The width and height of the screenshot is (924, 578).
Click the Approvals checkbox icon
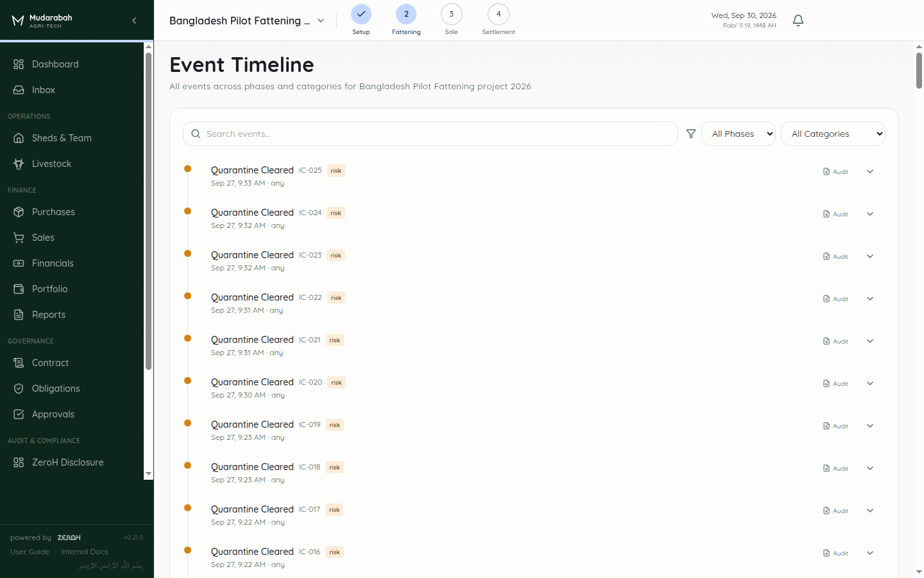point(19,414)
